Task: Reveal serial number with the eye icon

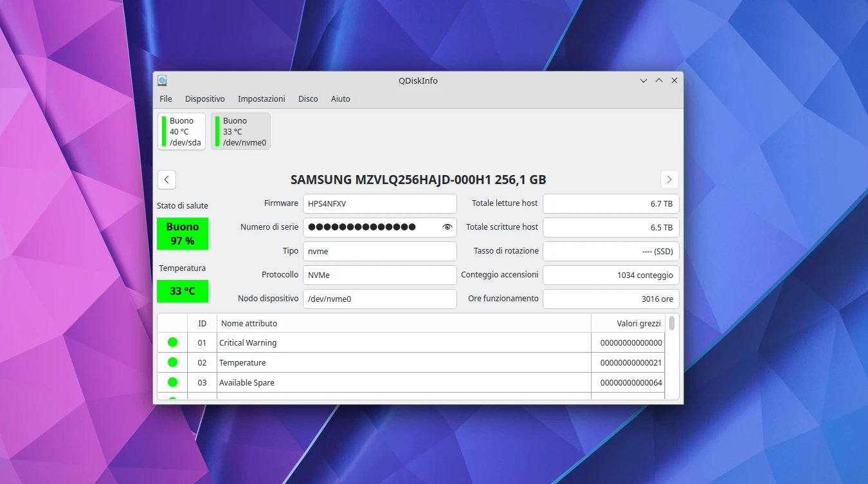Action: pos(448,227)
